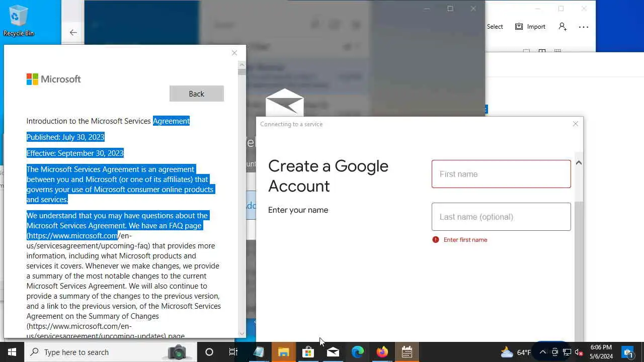Viewport: 644px width, 362px height.
Task: Click the First name input field
Action: 501,174
